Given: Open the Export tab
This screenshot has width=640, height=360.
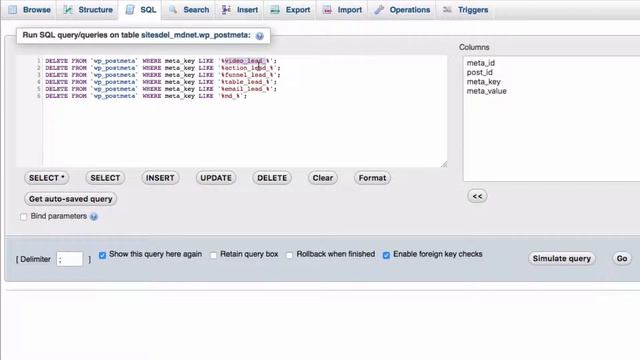Looking at the screenshot, I should point(290,9).
